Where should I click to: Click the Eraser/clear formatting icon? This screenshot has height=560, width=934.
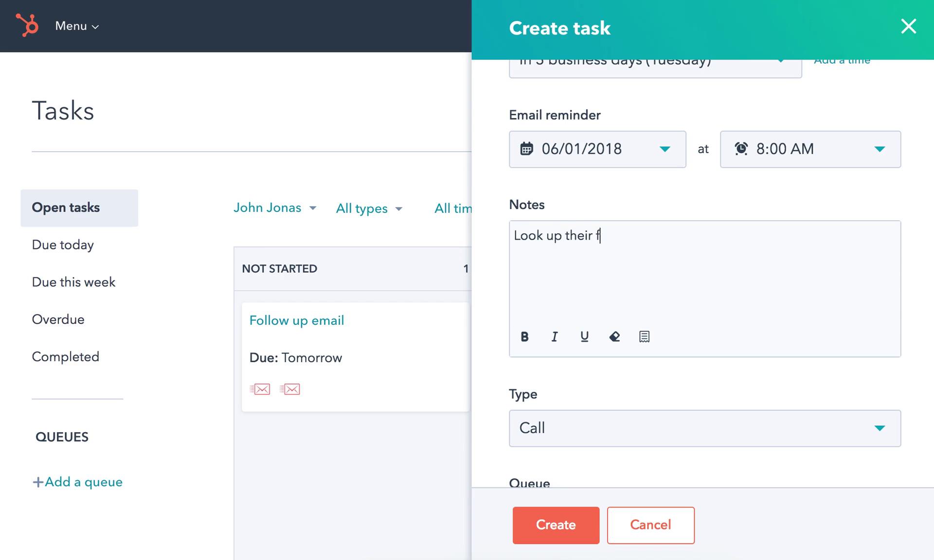613,336
